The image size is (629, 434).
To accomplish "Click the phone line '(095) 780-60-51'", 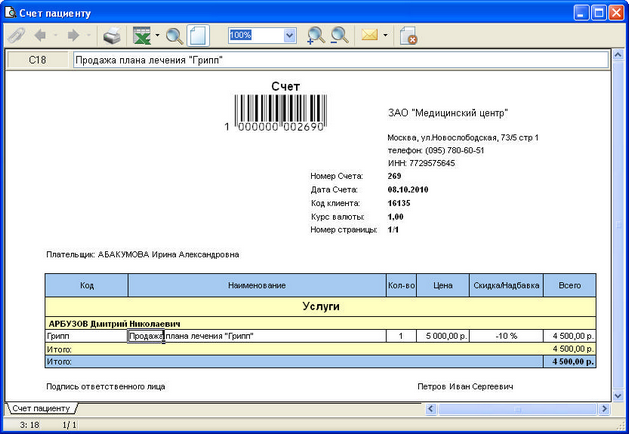I will [x=436, y=150].
